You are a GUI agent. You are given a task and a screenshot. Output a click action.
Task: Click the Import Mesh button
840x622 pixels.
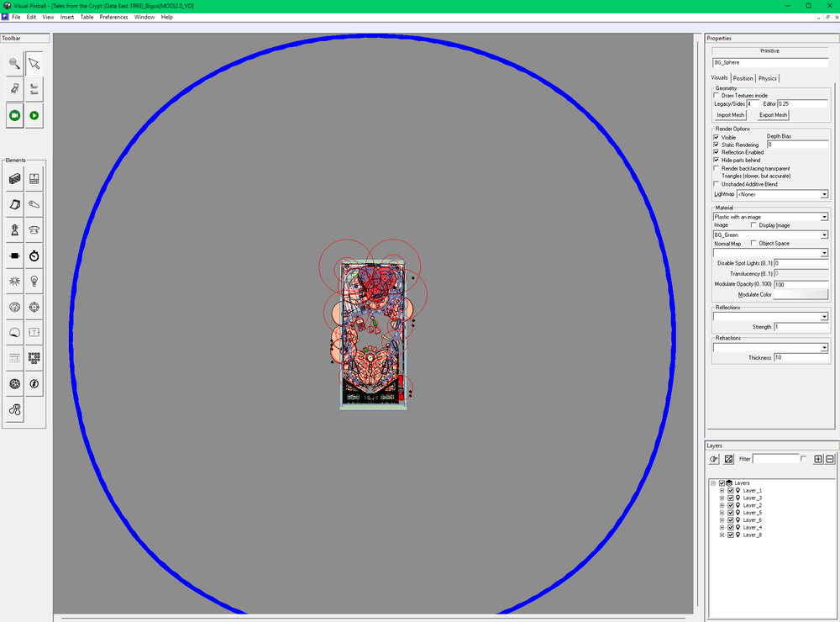pyautogui.click(x=731, y=115)
